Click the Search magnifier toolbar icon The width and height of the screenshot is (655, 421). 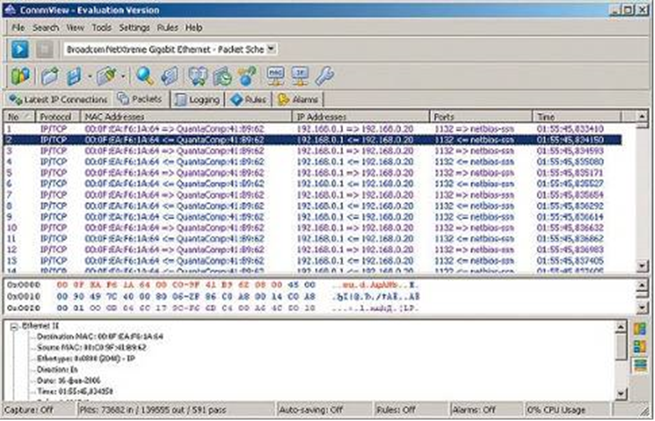(x=145, y=75)
